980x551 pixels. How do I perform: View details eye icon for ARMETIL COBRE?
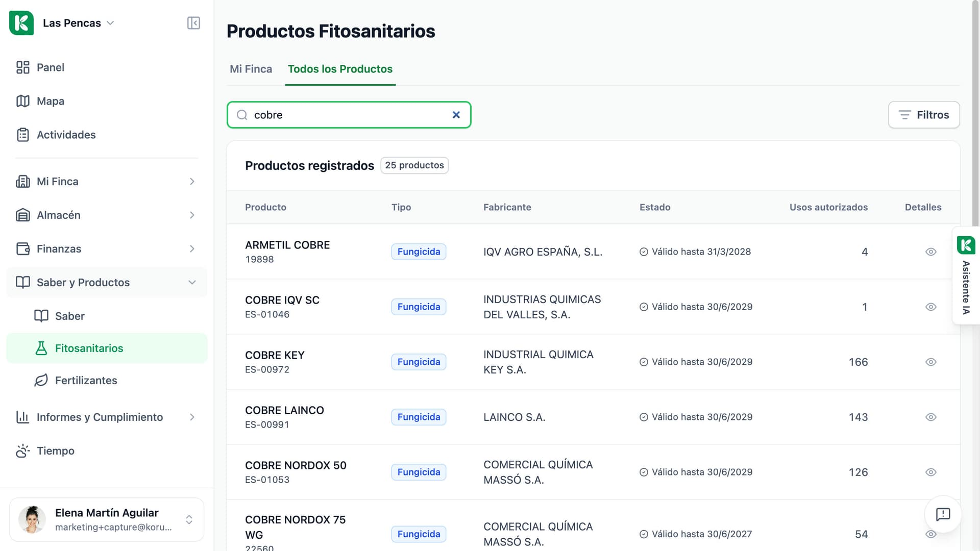[931, 252]
